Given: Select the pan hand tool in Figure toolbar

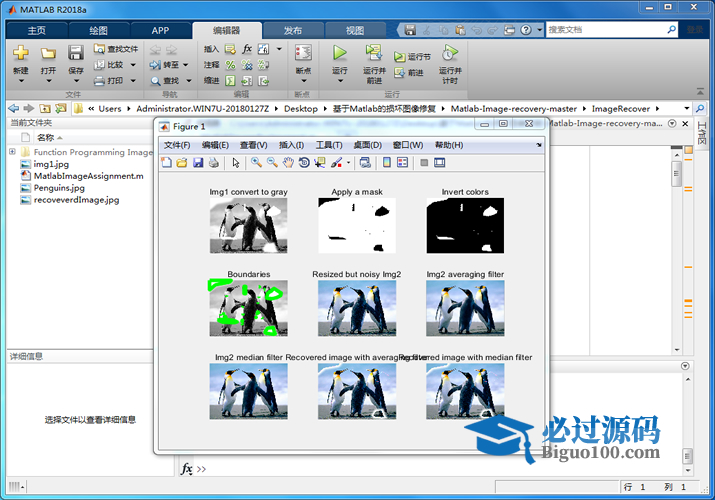Looking at the screenshot, I should point(288,162).
